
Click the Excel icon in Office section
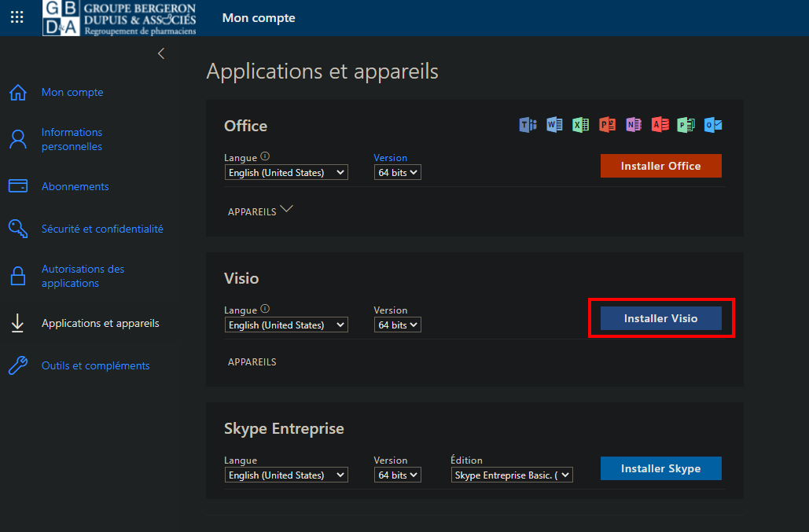pyautogui.click(x=580, y=125)
